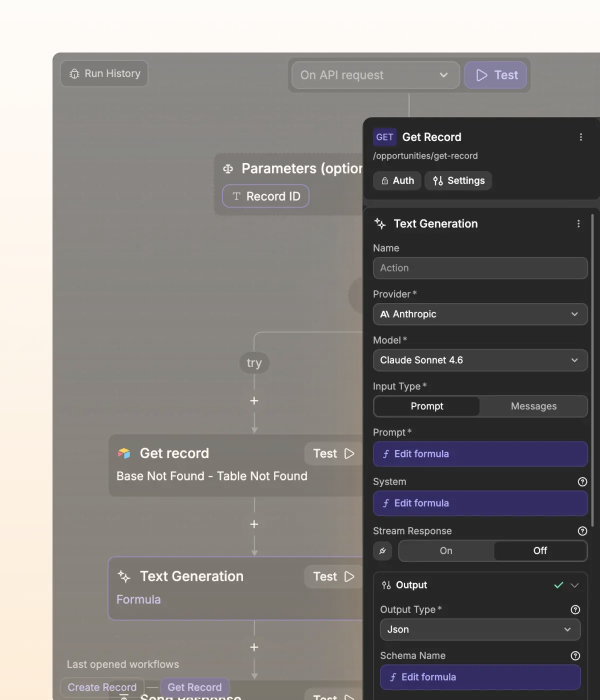Screen dimensions: 600x700
Task: Click the /opportunities/get-record path text
Action: click(425, 155)
